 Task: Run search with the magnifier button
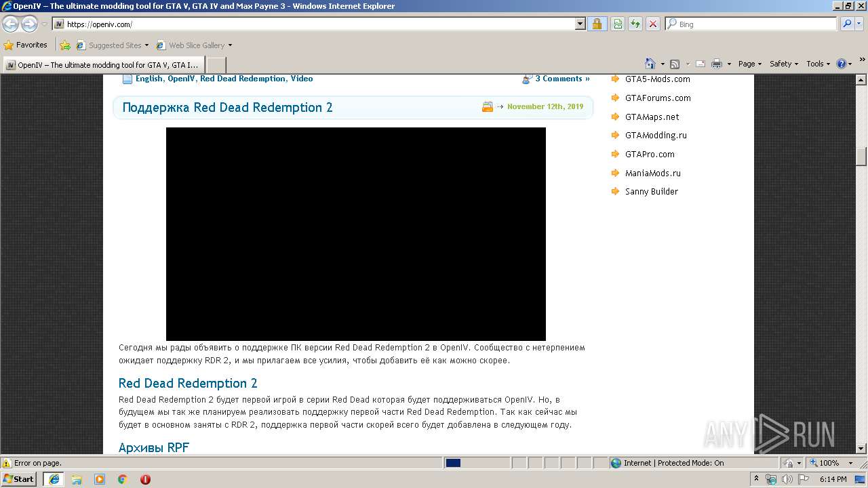point(846,24)
